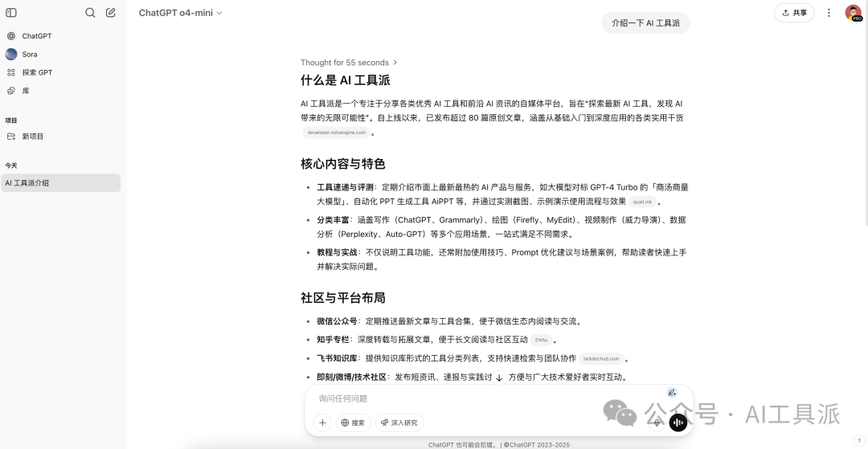Click the microphone dictate icon

pos(657,423)
